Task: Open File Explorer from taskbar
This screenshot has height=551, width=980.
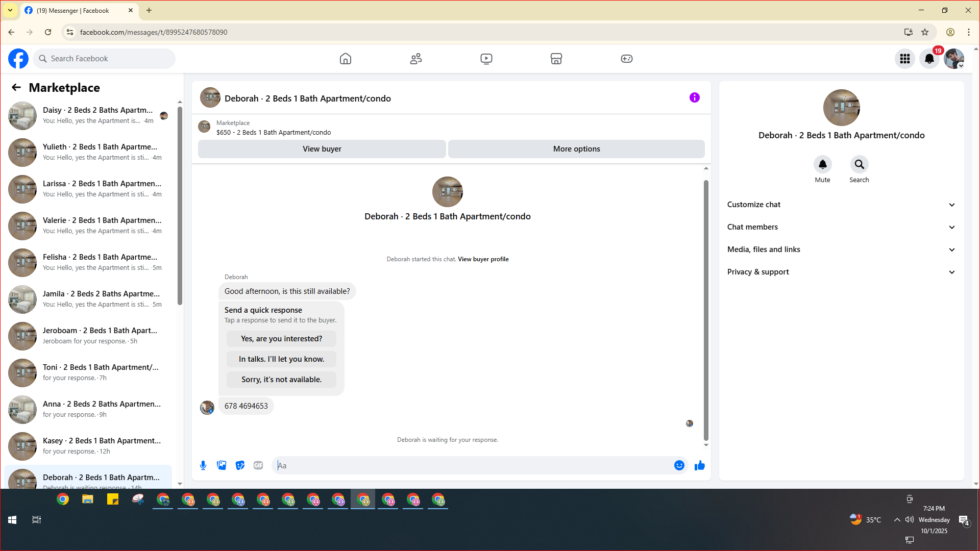Action: click(88, 499)
